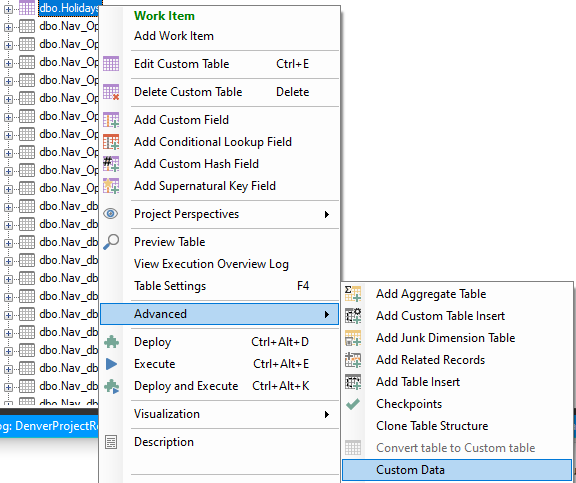Select Add Work Item
The height and width of the screenshot is (483, 576).
tap(174, 36)
